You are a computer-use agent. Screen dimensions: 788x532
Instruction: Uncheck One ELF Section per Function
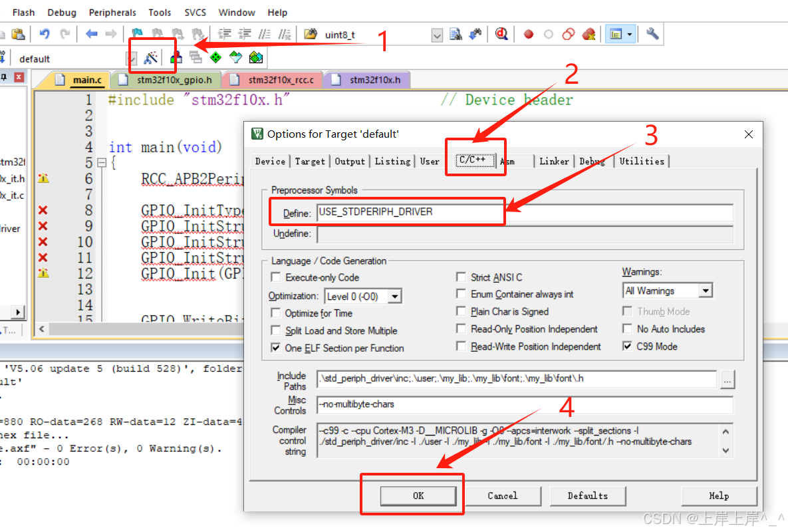pos(275,348)
